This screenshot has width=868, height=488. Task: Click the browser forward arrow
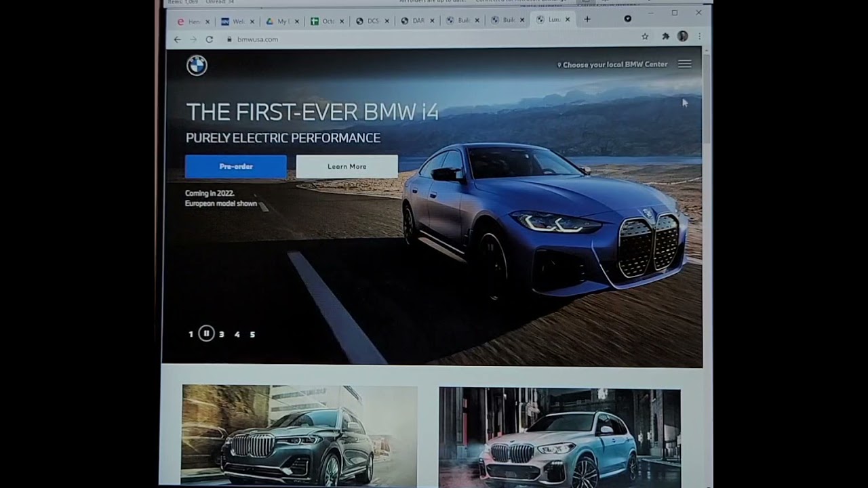point(193,39)
